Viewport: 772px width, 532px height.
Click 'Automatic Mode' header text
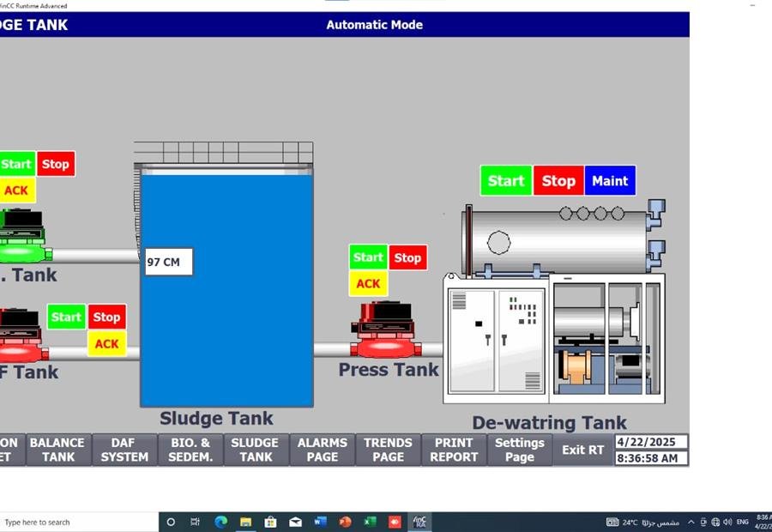pyautogui.click(x=375, y=25)
